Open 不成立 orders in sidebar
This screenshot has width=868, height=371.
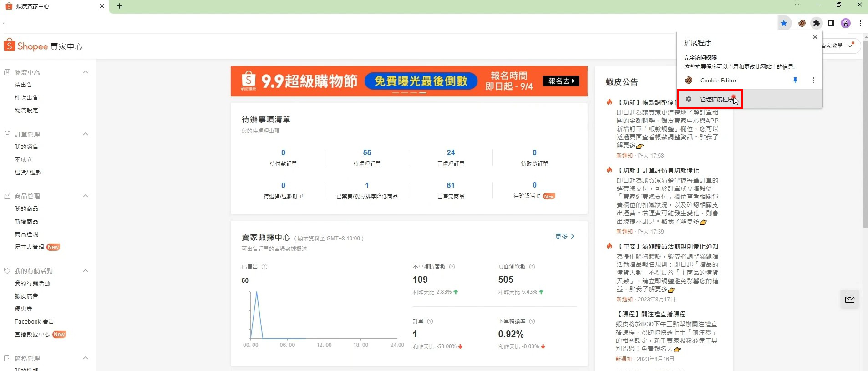[x=23, y=160]
